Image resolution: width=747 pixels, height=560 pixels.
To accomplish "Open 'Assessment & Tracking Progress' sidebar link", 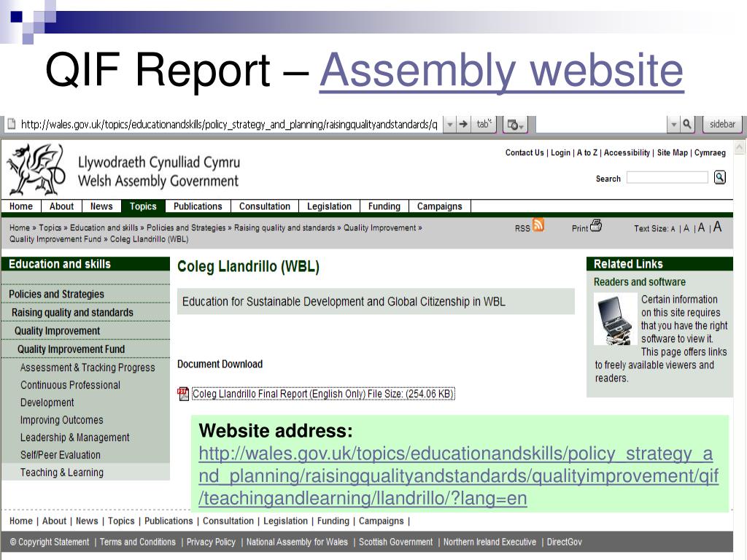I will 88,367.
